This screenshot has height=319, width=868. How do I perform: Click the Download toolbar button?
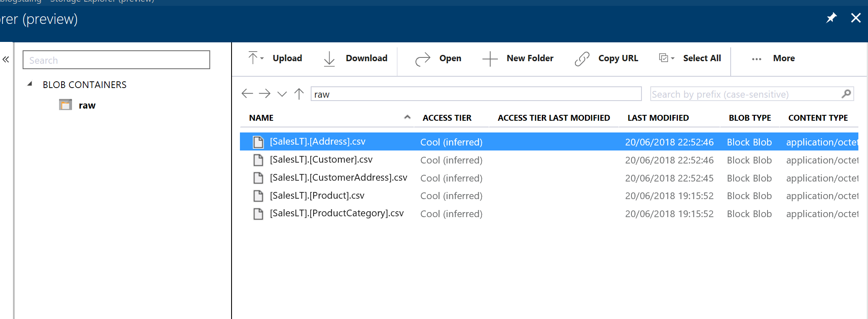[x=355, y=59]
